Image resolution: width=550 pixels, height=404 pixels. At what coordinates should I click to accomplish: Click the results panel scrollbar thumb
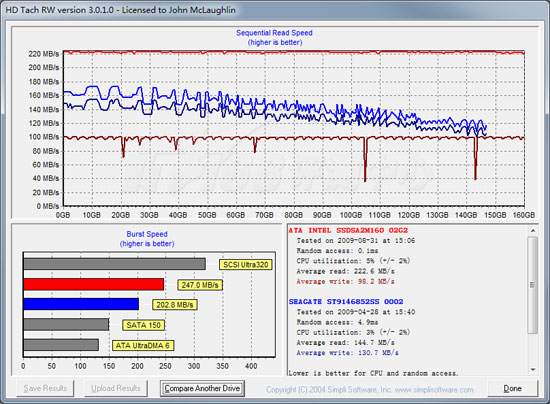click(533, 285)
